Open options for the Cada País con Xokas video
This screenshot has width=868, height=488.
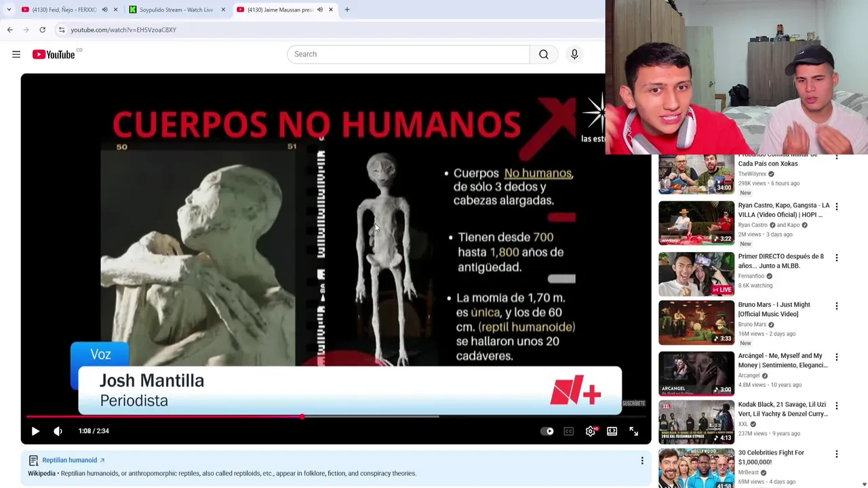tap(837, 157)
